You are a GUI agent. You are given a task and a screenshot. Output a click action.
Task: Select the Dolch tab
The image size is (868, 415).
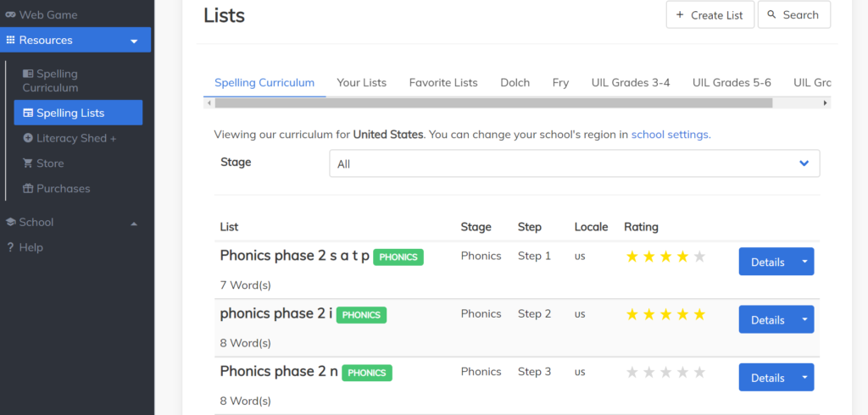point(515,82)
